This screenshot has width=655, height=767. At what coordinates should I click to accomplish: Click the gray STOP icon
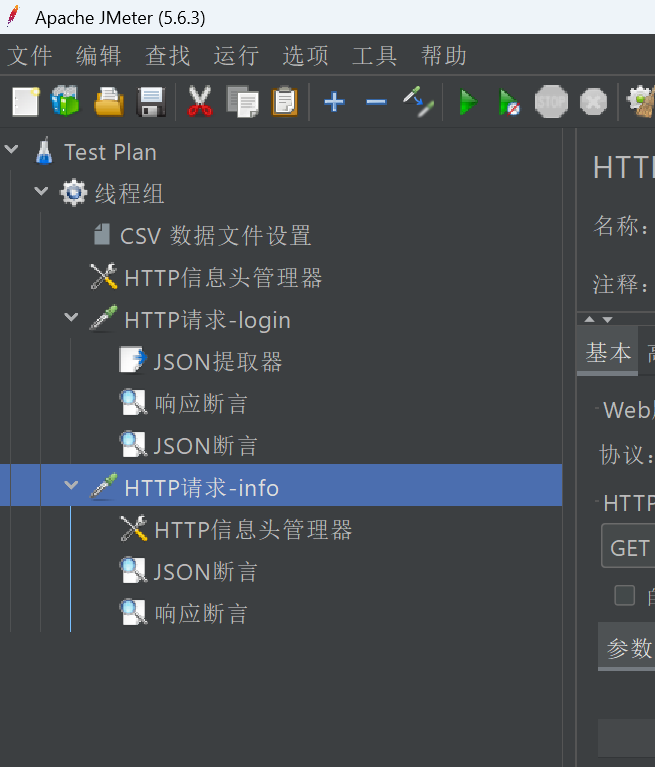pos(551,102)
